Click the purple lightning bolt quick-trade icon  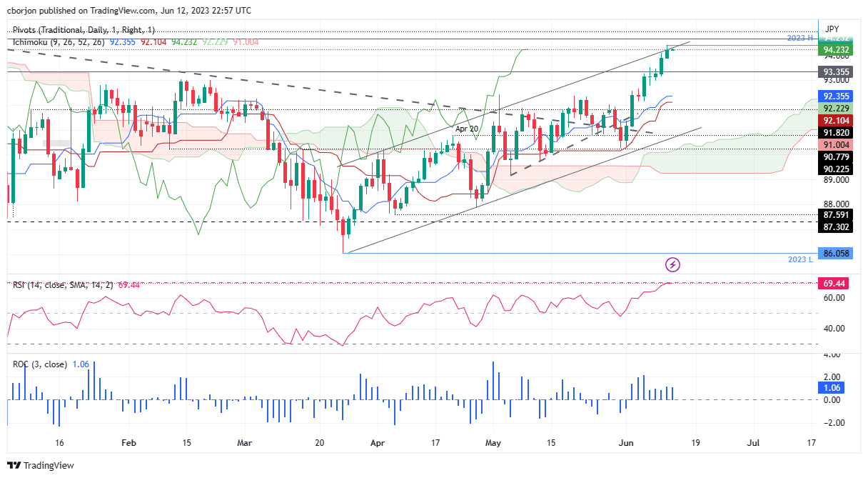tap(674, 266)
